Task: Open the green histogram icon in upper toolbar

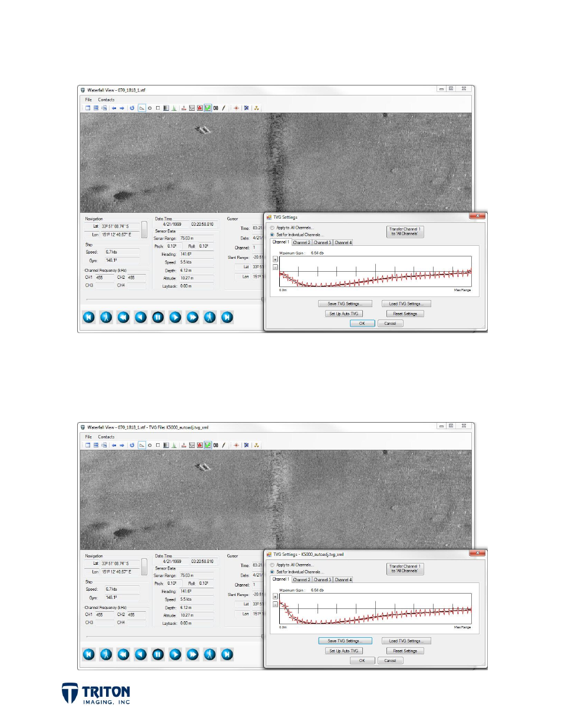Action: point(174,108)
